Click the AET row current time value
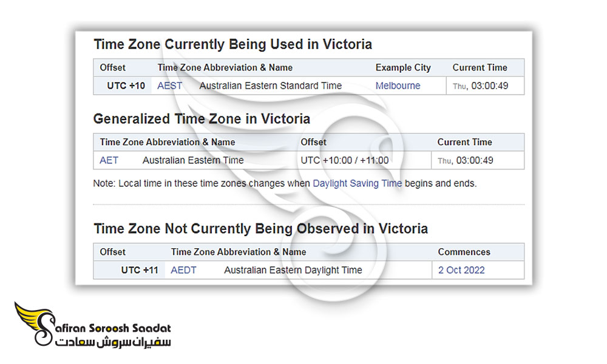The height and width of the screenshot is (364, 607). click(x=466, y=161)
